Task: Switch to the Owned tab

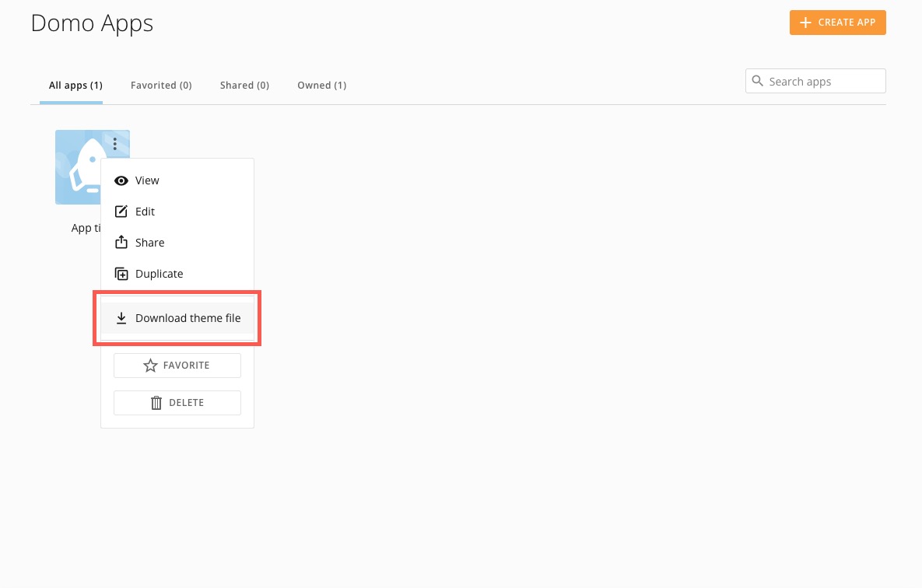Action: (x=321, y=86)
